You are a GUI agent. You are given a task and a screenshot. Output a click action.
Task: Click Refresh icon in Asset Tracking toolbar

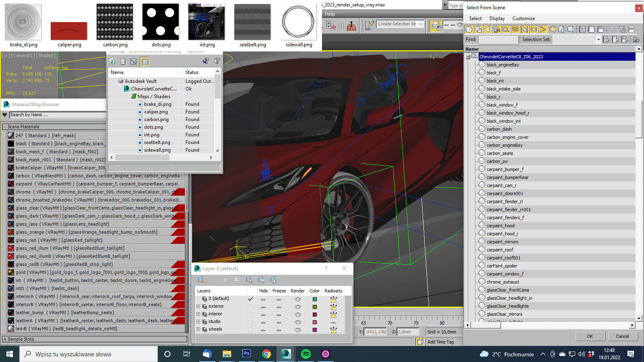pos(112,62)
